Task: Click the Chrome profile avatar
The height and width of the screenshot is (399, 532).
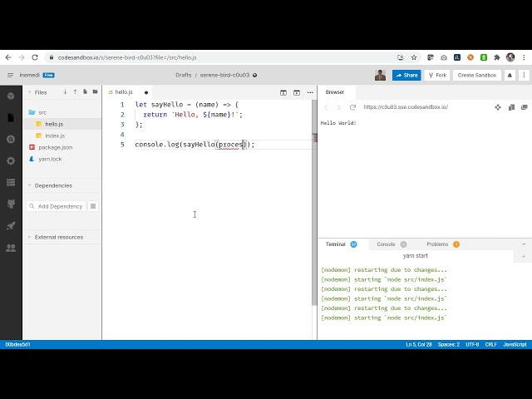Action: tap(510, 57)
